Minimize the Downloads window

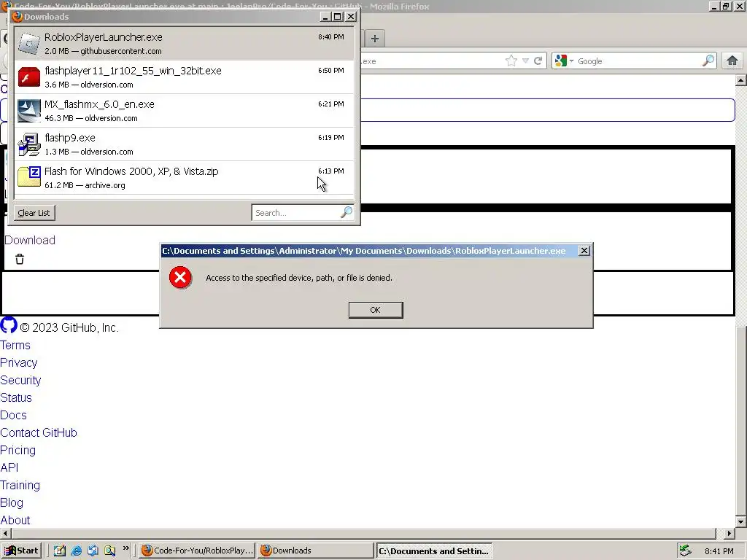tap(325, 17)
